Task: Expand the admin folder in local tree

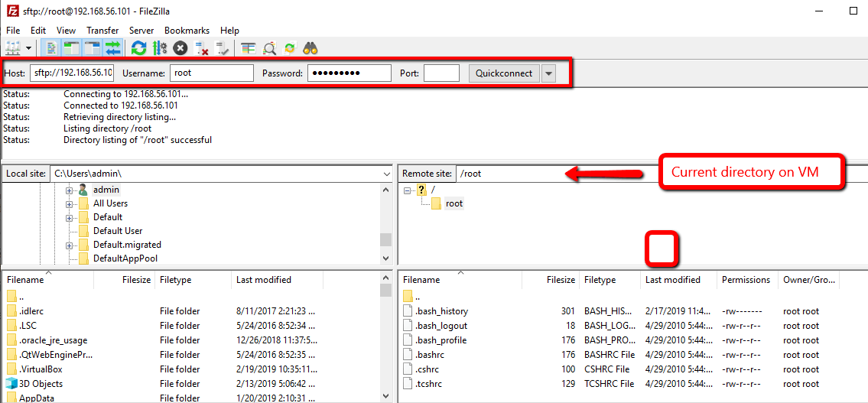Action: [69, 190]
